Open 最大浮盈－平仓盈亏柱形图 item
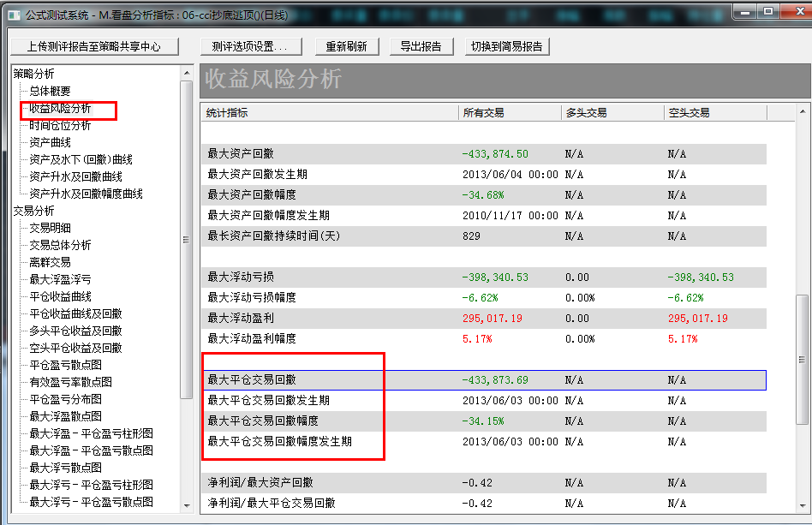Image resolution: width=812 pixels, height=525 pixels. [x=91, y=433]
